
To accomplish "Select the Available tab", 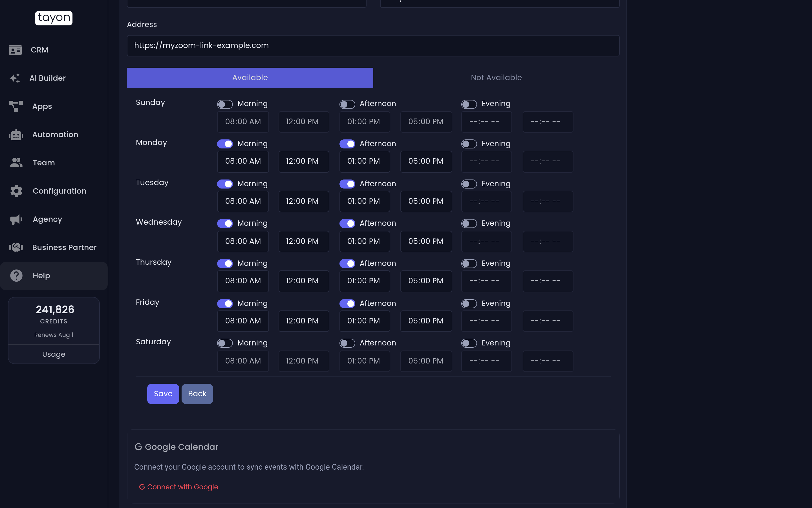I will 250,78.
